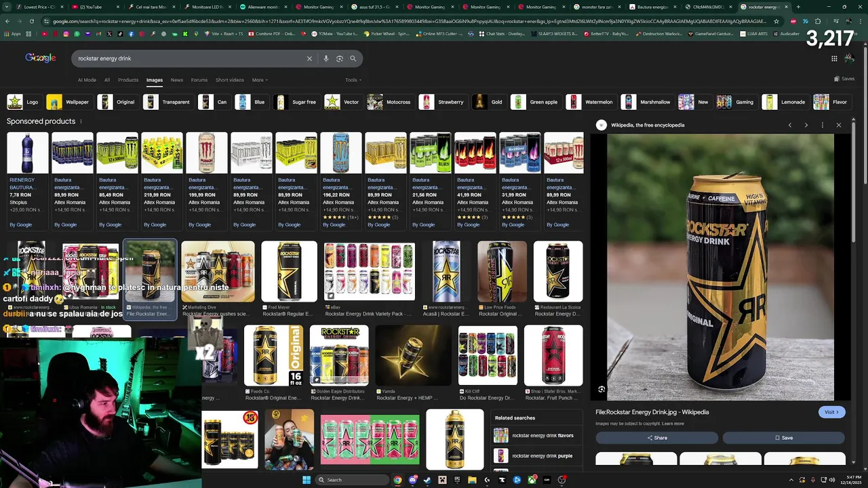Image resolution: width=868 pixels, height=488 pixels.
Task: Filter images by Green apple chip
Action: click(x=536, y=102)
